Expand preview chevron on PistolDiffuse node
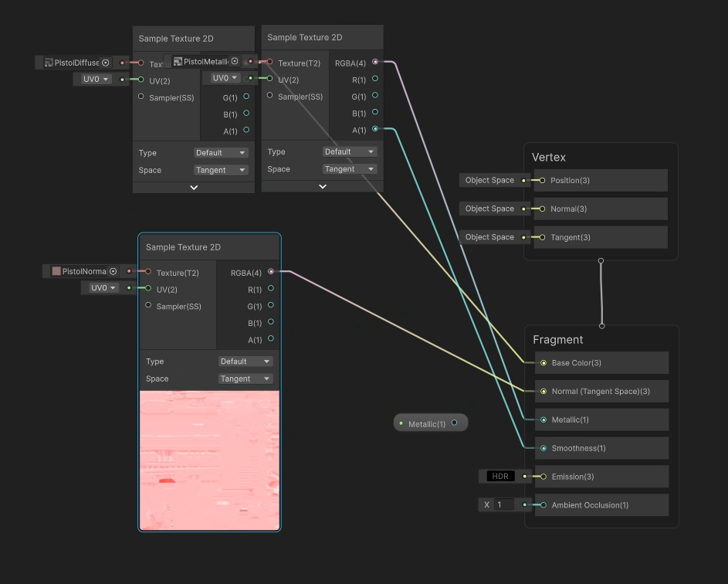 click(194, 187)
